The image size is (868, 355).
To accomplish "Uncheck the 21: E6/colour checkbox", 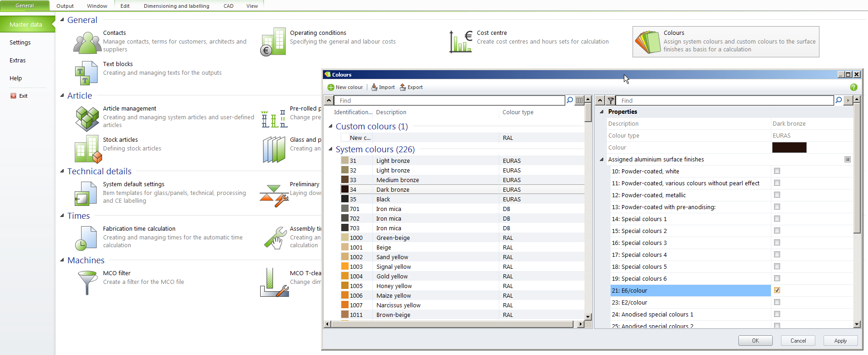I will click(x=777, y=290).
